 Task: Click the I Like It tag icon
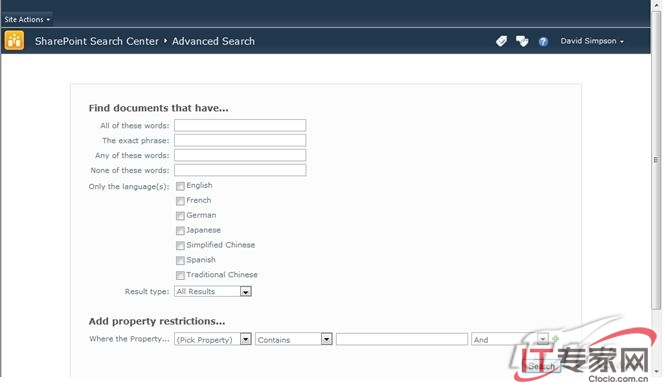tap(501, 41)
